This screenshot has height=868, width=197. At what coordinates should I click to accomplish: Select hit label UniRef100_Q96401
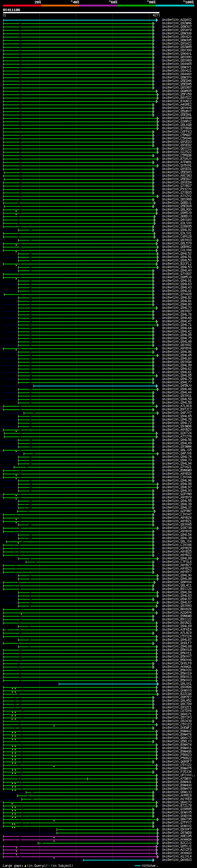(177, 54)
